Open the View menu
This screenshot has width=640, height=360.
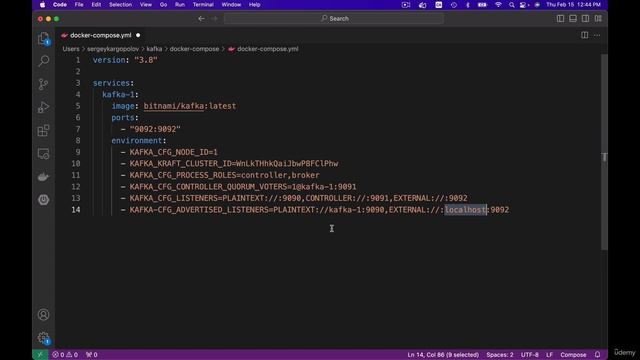[x=146, y=4]
